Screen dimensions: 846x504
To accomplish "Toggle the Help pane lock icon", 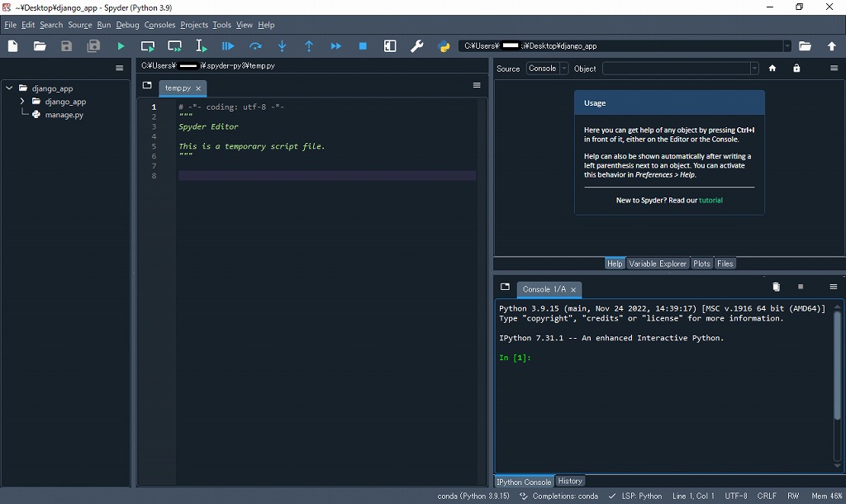I will pyautogui.click(x=796, y=69).
